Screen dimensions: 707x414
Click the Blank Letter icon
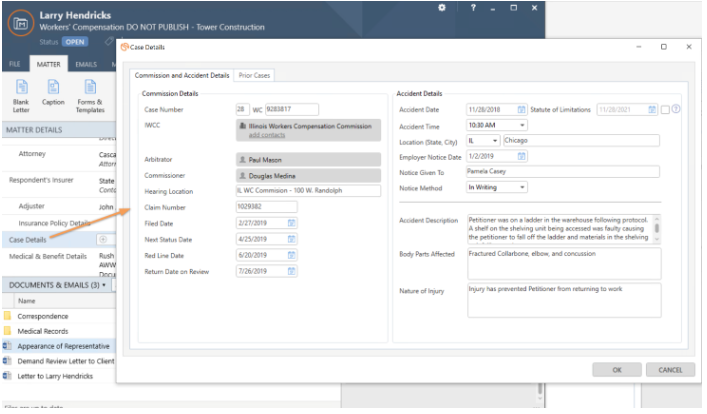click(21, 87)
